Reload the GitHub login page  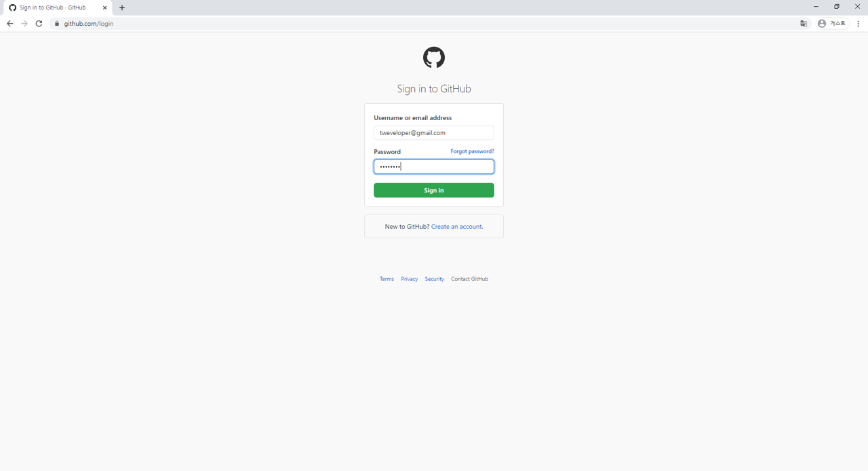click(39, 24)
